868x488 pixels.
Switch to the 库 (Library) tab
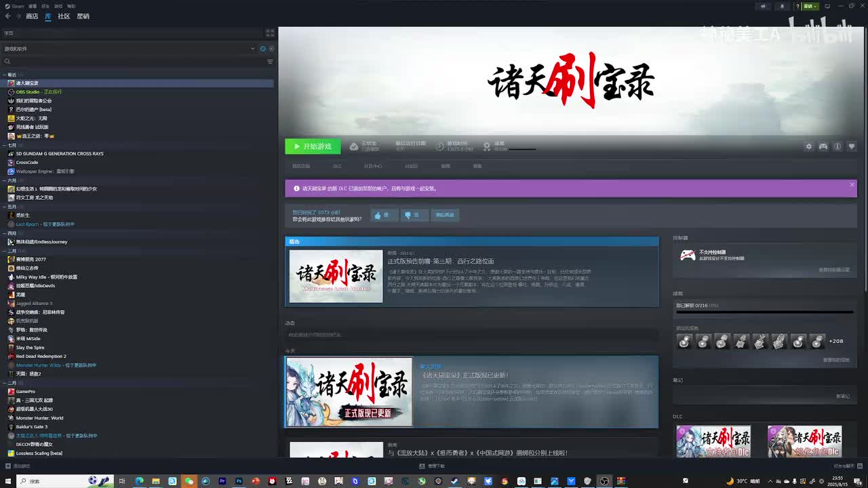[48, 16]
